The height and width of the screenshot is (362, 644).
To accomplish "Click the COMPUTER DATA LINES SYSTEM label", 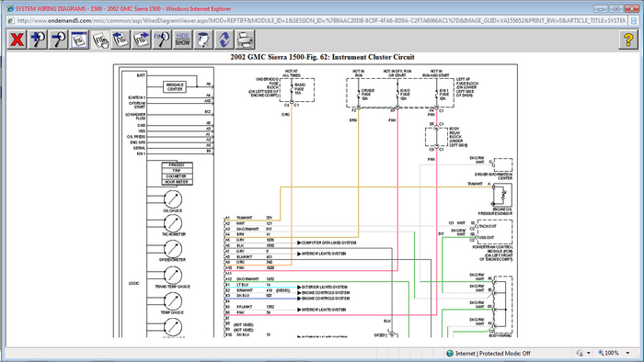I will [x=329, y=243].
